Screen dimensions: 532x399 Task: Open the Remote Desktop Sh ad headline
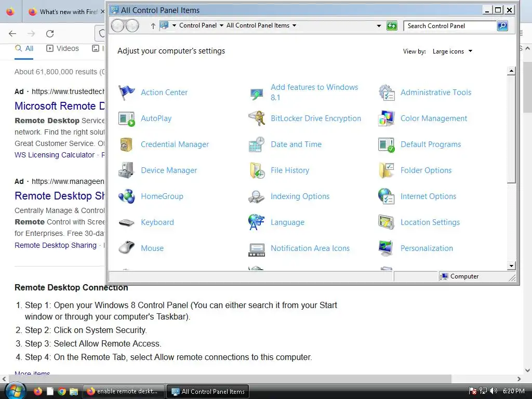pyautogui.click(x=59, y=196)
